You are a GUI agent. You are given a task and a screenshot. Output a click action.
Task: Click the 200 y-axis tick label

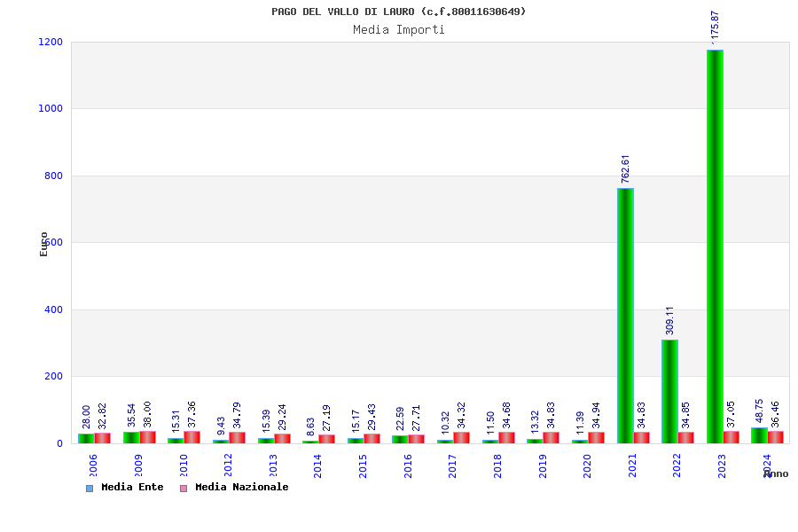tap(53, 376)
